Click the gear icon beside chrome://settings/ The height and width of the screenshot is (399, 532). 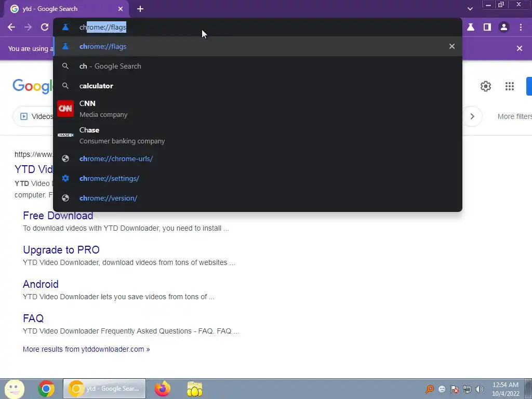pos(65,178)
